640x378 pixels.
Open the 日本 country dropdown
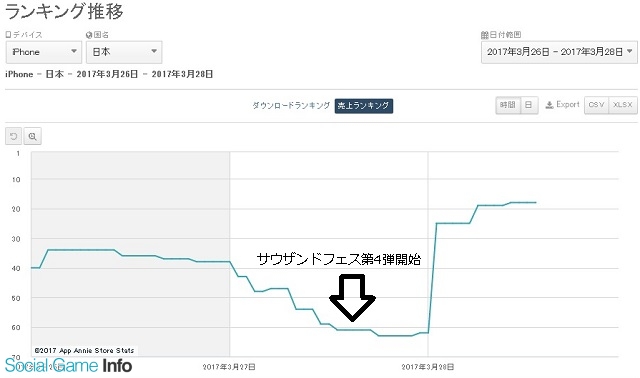(124, 52)
